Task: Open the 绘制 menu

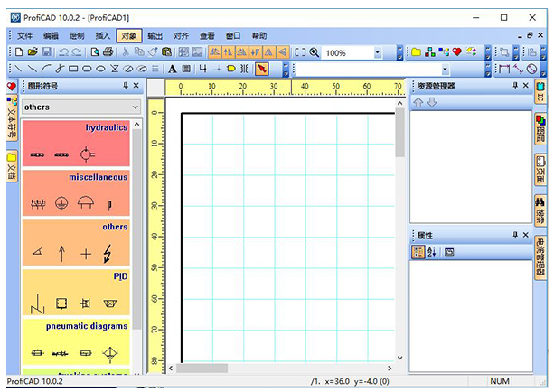Action: pos(77,35)
